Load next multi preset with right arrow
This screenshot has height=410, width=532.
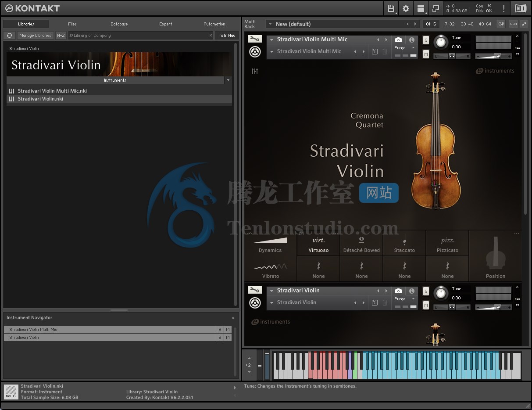[415, 24]
